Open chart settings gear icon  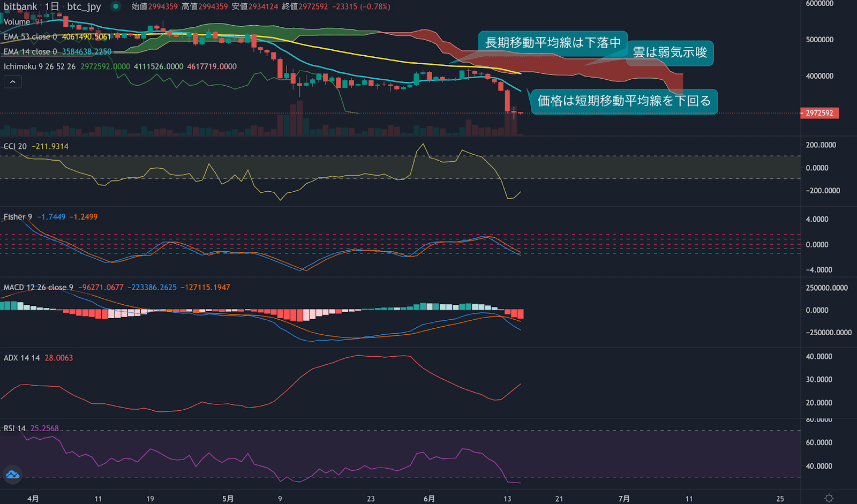tap(829, 498)
